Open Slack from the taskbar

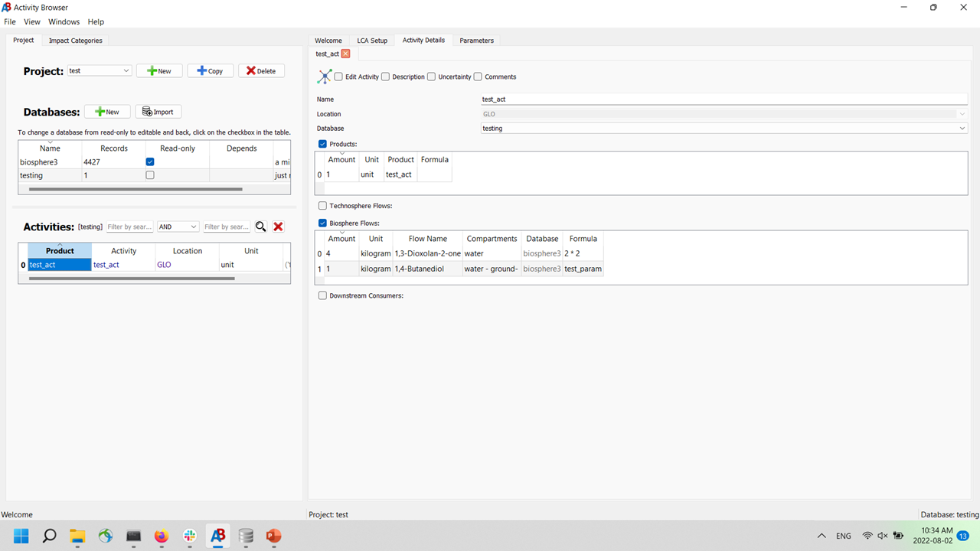click(x=190, y=536)
